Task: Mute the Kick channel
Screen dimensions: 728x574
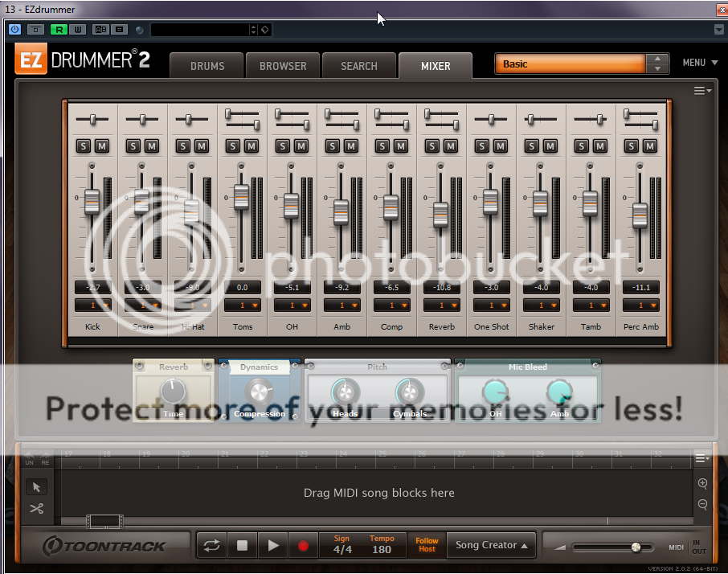Action: pyautogui.click(x=101, y=146)
